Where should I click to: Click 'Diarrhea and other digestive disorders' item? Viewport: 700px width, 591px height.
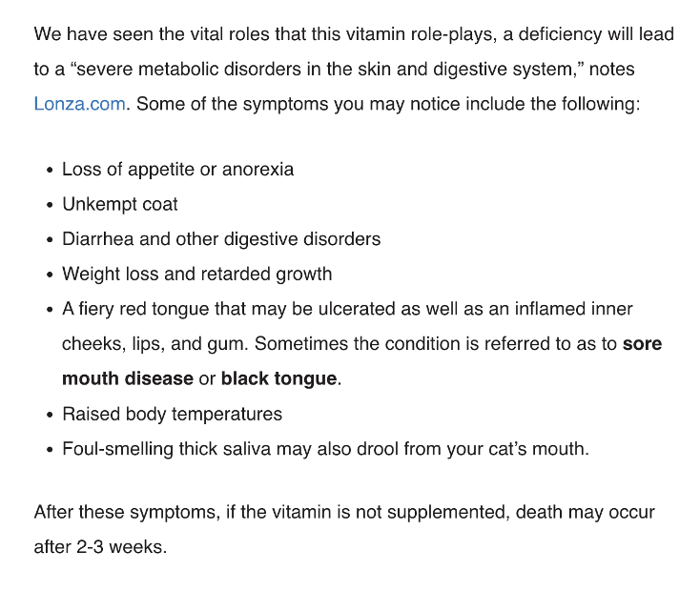221,239
